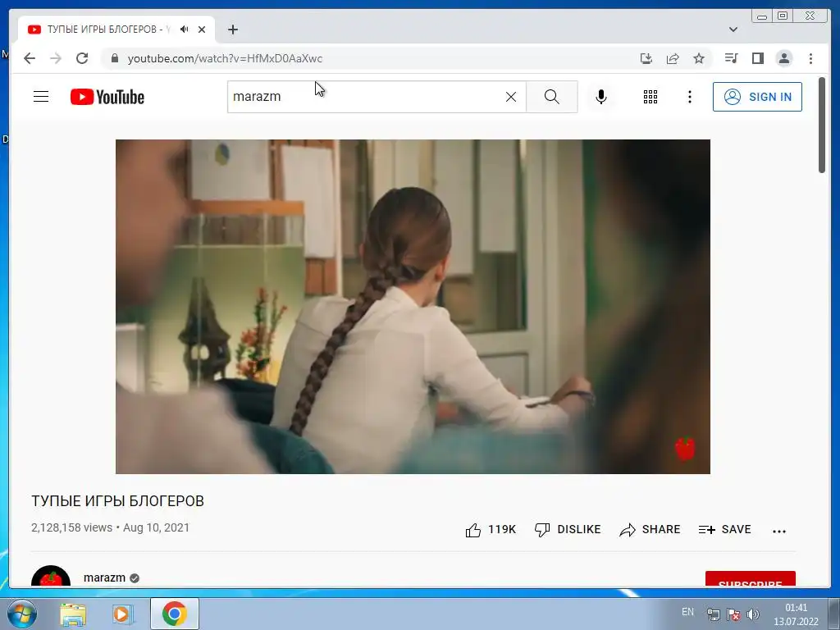Open a new tab
Image resolution: width=840 pixels, height=630 pixels.
[232, 30]
